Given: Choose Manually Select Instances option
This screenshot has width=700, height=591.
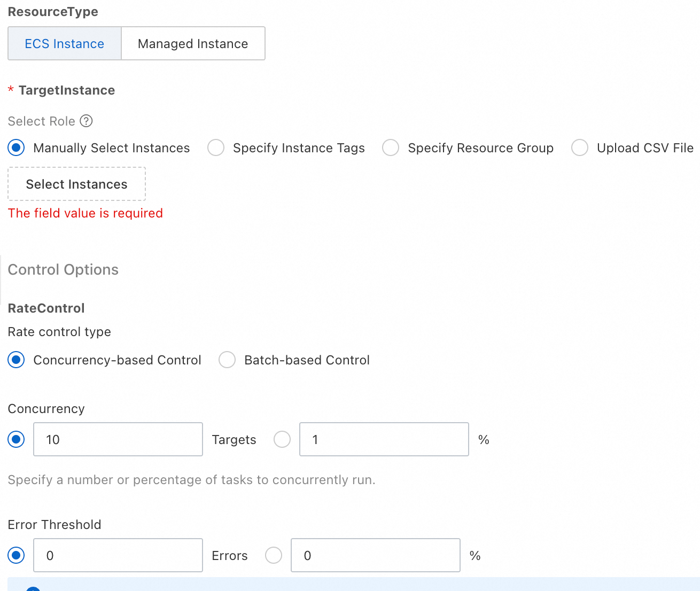Looking at the screenshot, I should click(x=17, y=148).
